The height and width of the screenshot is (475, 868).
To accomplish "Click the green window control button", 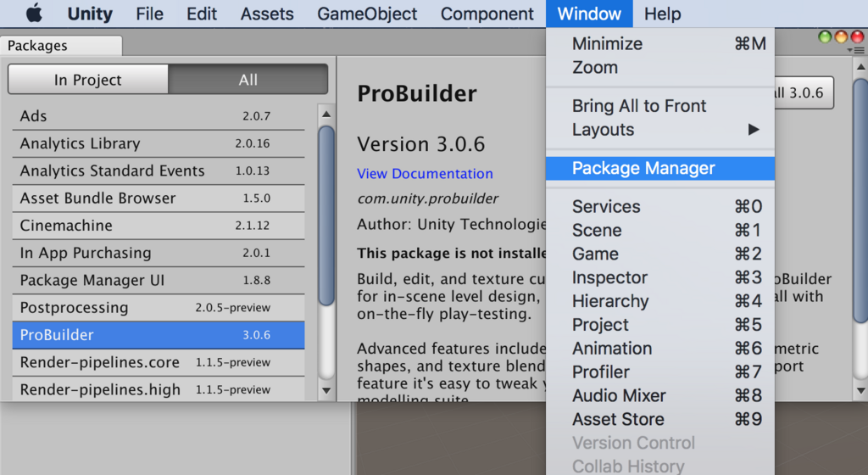I will 825,37.
